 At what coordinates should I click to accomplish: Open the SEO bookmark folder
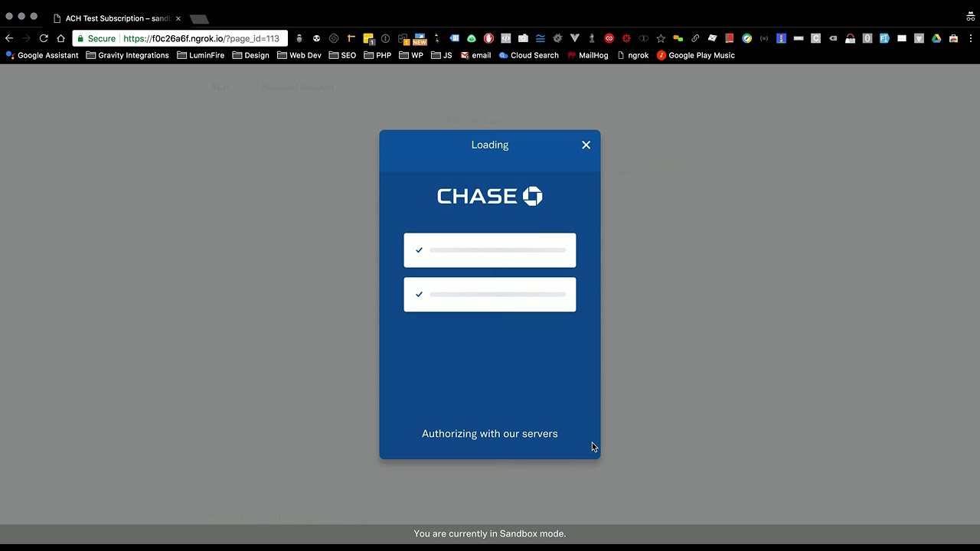(342, 55)
